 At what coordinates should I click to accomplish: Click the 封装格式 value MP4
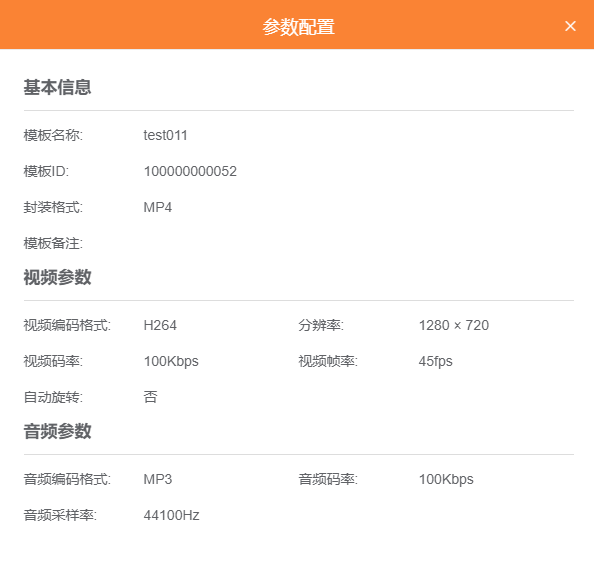tap(158, 207)
